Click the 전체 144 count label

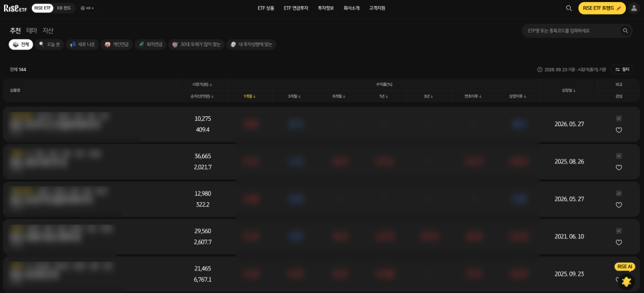[x=18, y=69]
